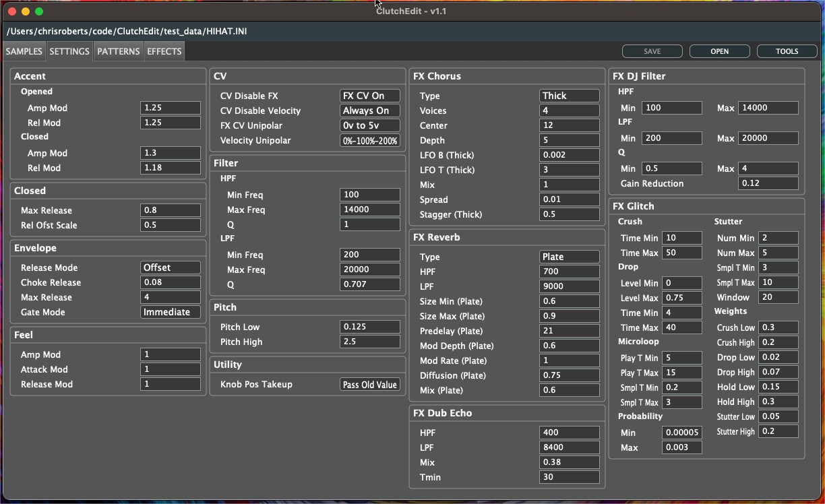Change the FX CV Unipolar dropdown

[x=370, y=125]
